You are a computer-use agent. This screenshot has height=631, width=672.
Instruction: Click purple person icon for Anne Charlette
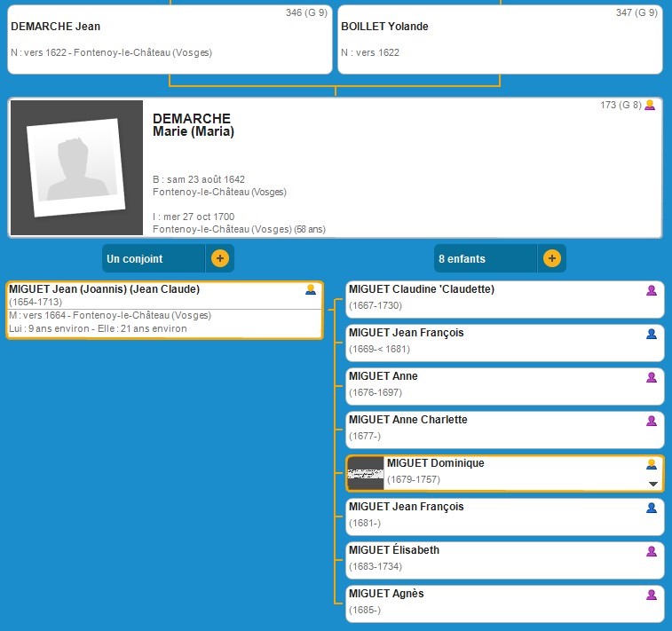point(652,421)
